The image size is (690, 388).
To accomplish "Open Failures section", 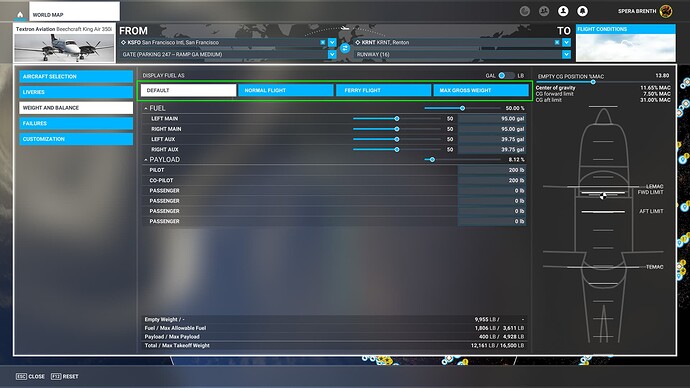I will (76, 123).
